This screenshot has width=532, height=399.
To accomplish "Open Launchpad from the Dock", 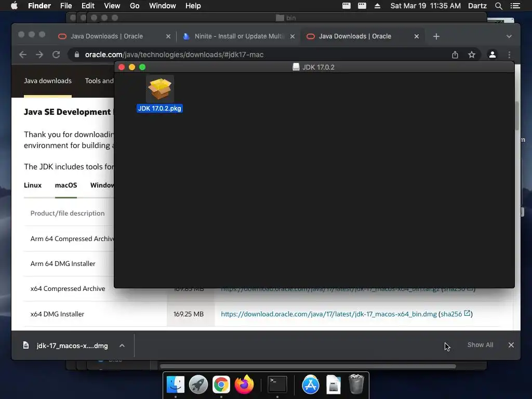I will [198, 384].
